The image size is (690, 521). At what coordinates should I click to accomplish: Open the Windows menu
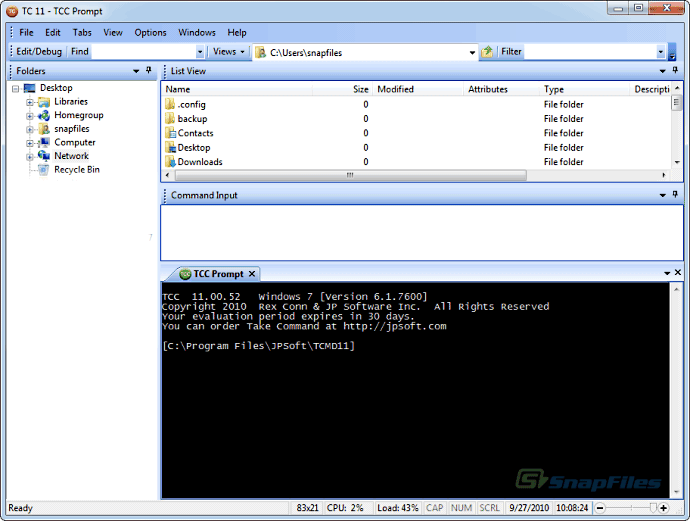197,33
